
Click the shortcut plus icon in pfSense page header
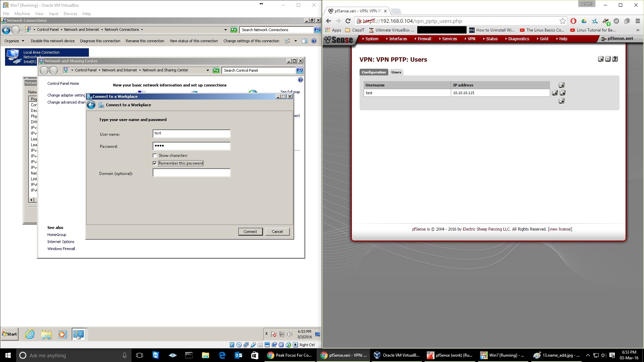(x=601, y=59)
